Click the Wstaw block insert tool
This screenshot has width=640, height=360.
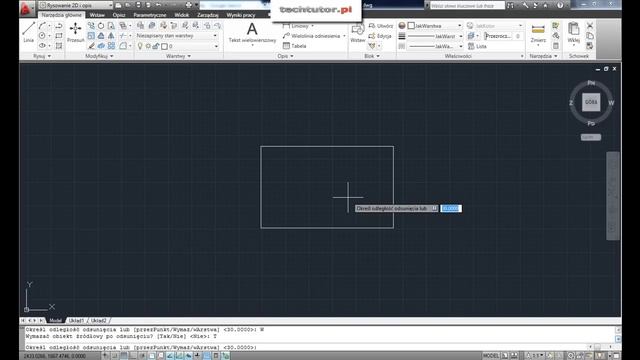[x=358, y=33]
